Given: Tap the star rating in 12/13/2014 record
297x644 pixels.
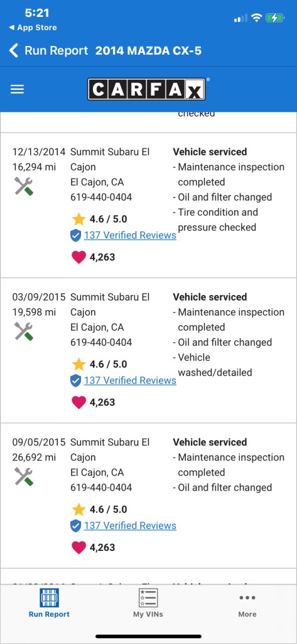Looking at the screenshot, I should [99, 219].
